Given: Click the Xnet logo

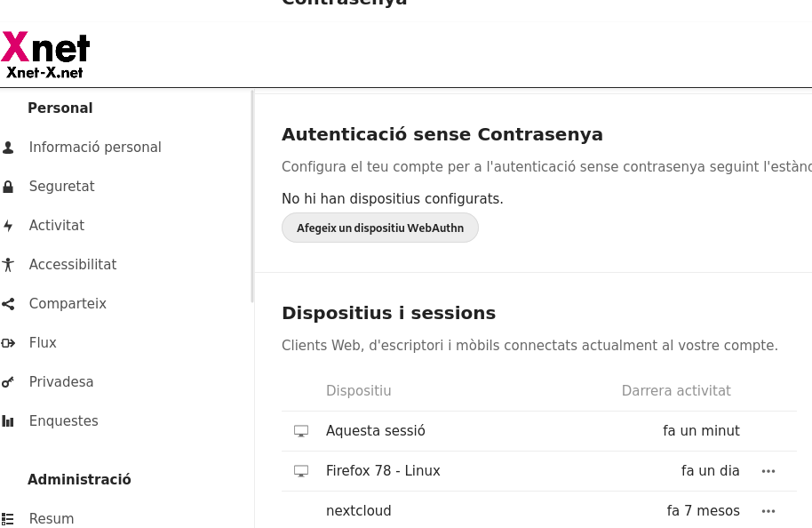Looking at the screenshot, I should coord(45,55).
